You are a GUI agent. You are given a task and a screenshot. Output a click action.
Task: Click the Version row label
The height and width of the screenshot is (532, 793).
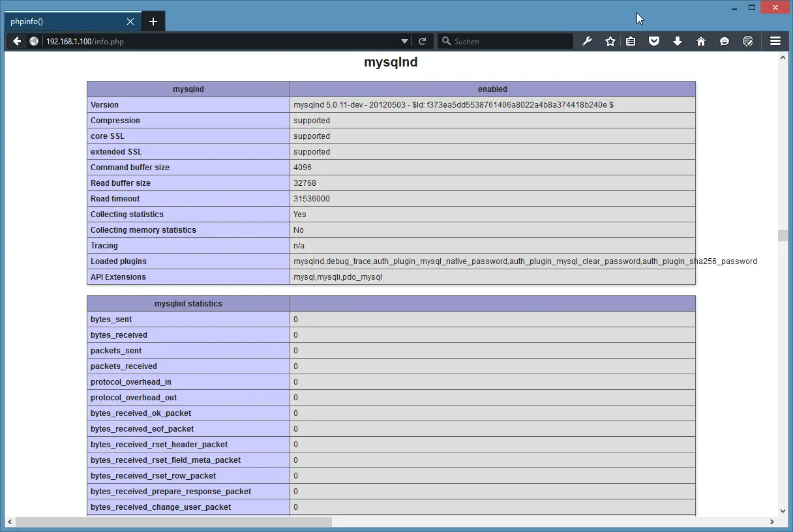click(104, 105)
